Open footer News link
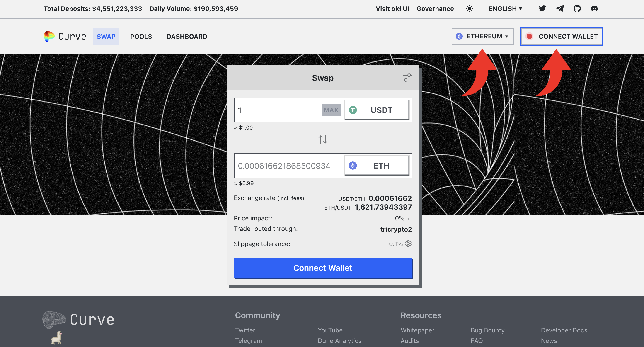 (x=549, y=341)
